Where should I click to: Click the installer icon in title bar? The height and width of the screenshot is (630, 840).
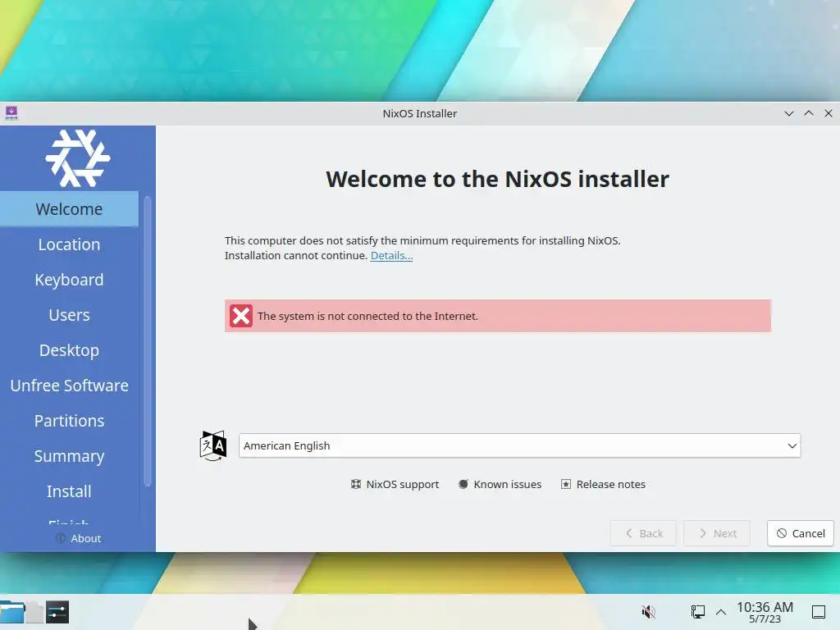[11, 113]
